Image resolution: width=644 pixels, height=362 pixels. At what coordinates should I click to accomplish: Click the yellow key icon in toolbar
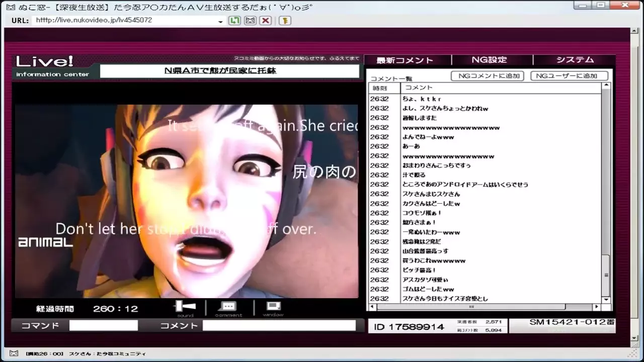(285, 21)
